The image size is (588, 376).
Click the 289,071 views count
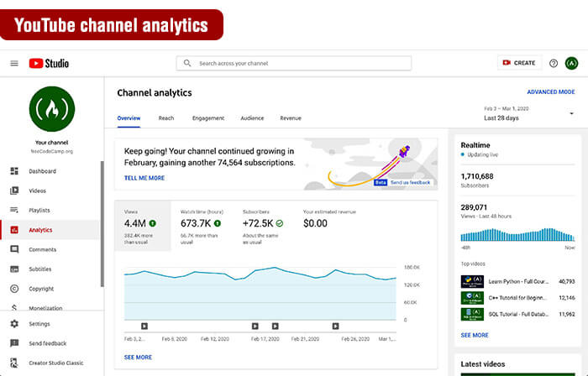474,207
